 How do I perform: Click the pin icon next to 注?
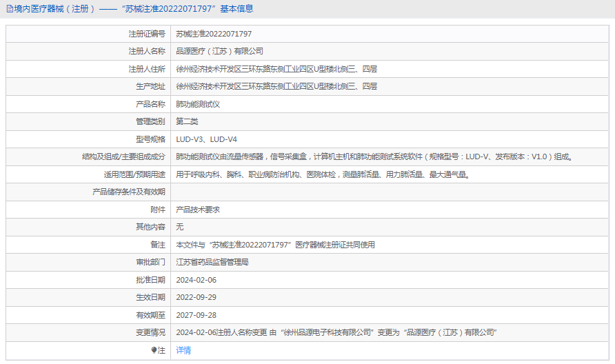pos(154,350)
